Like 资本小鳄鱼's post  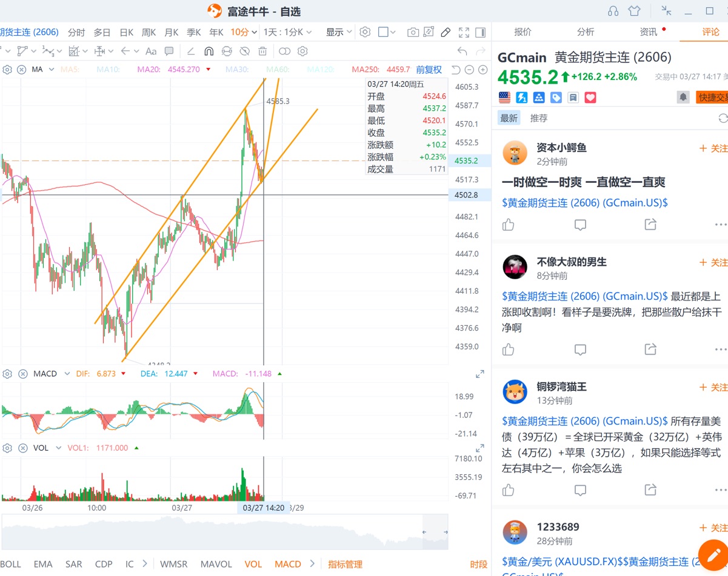(x=508, y=225)
